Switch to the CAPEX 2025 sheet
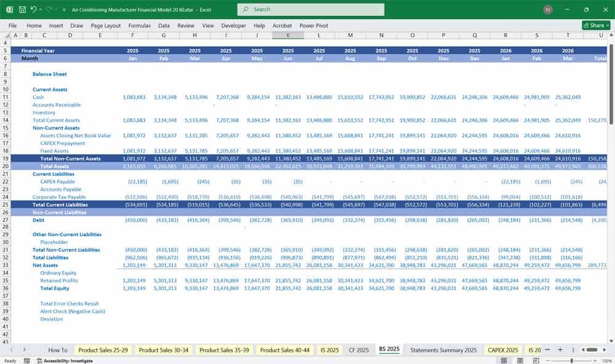 [x=502, y=350]
